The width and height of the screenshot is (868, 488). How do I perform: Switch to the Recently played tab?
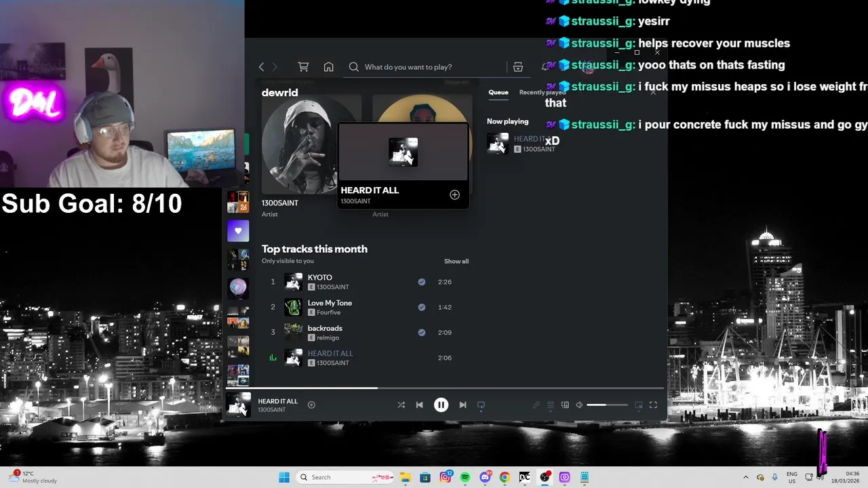pos(542,92)
